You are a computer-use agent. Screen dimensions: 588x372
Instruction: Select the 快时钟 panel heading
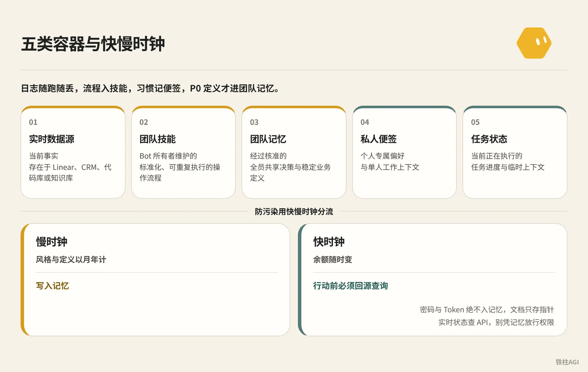coord(329,242)
